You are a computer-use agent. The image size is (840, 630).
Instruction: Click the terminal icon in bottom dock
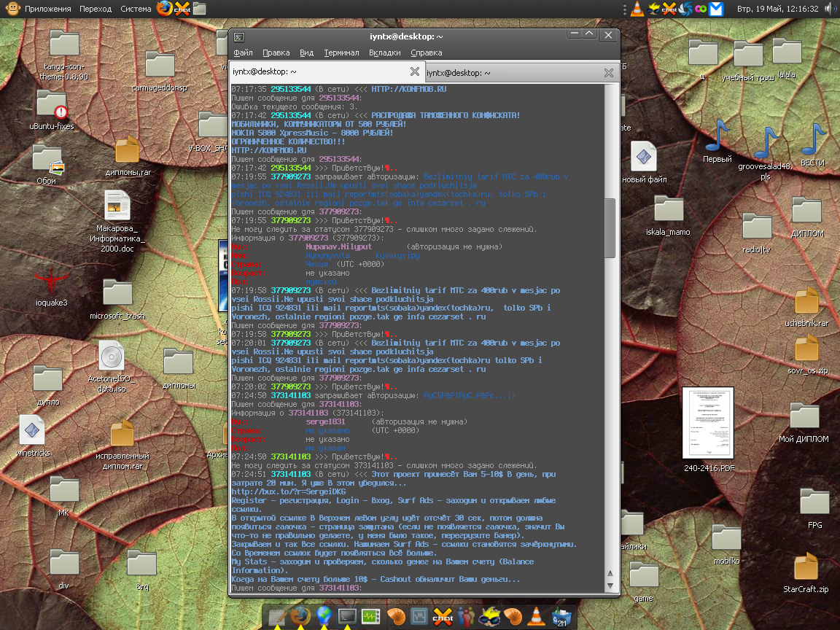(x=346, y=617)
